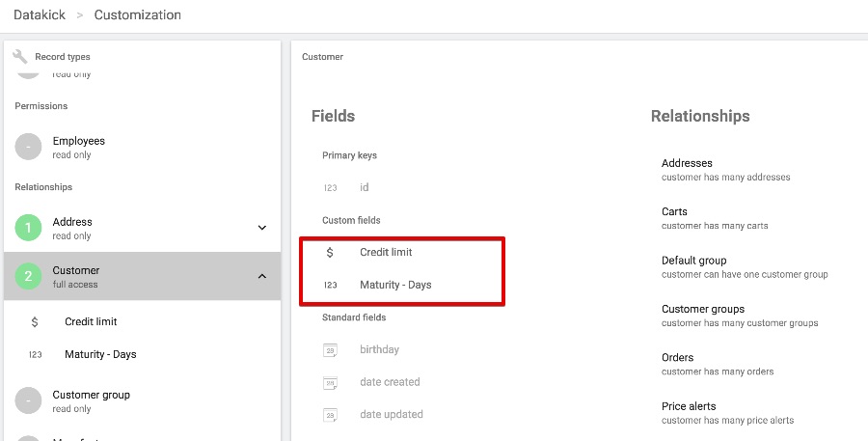Viewport: 868px width, 441px height.
Task: Open the Addresses relationship
Action: pos(725,170)
